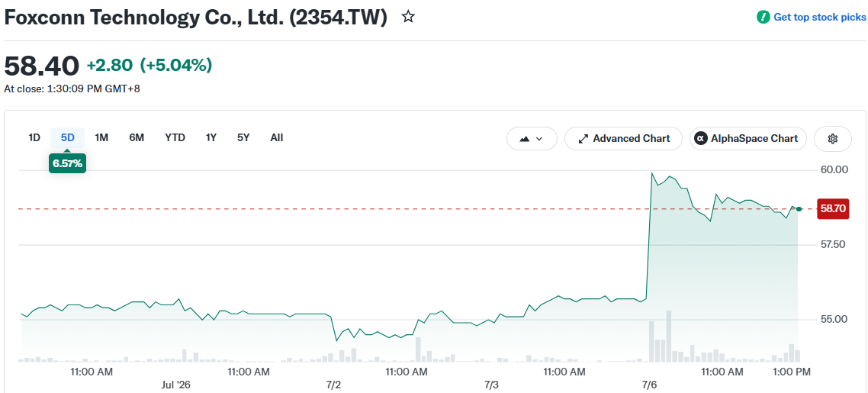Image resolution: width=868 pixels, height=393 pixels.
Task: Click the Foxconn Technology Co., Ltd. title
Action: click(x=196, y=18)
